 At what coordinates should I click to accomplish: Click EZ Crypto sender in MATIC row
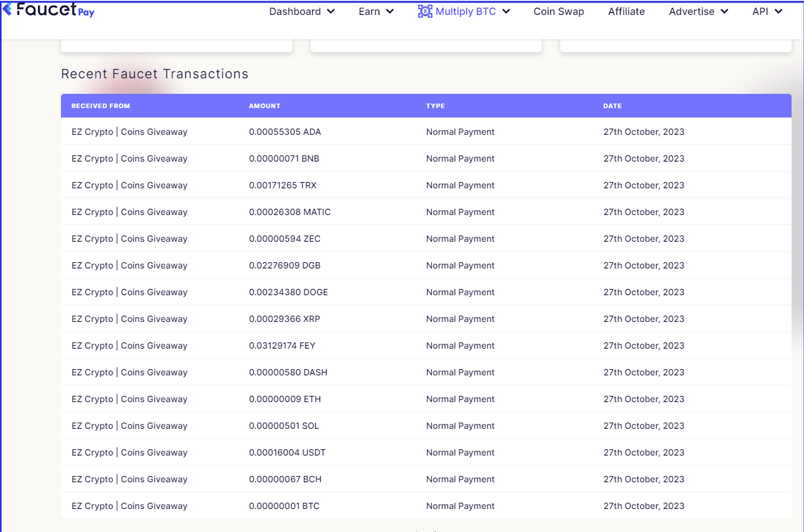click(129, 212)
